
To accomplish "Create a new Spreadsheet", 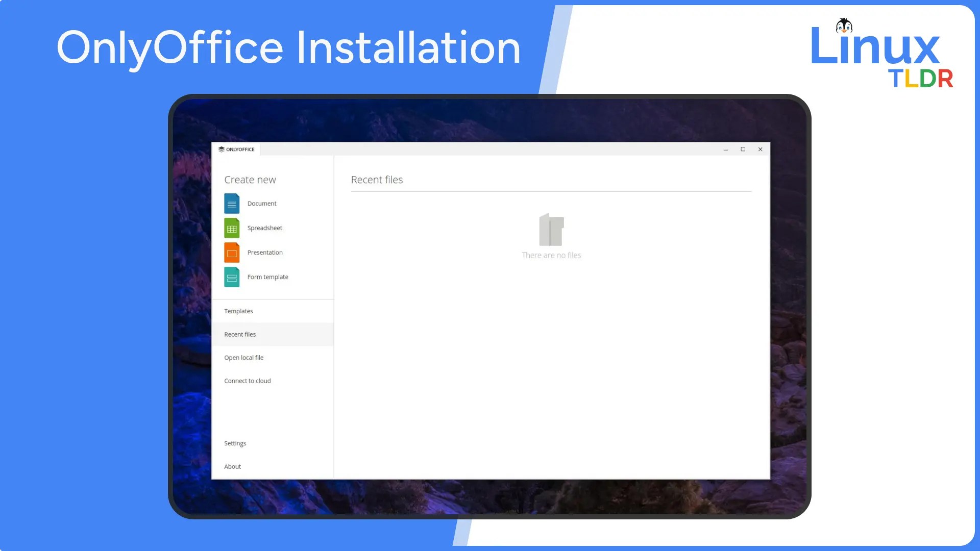I will (264, 228).
